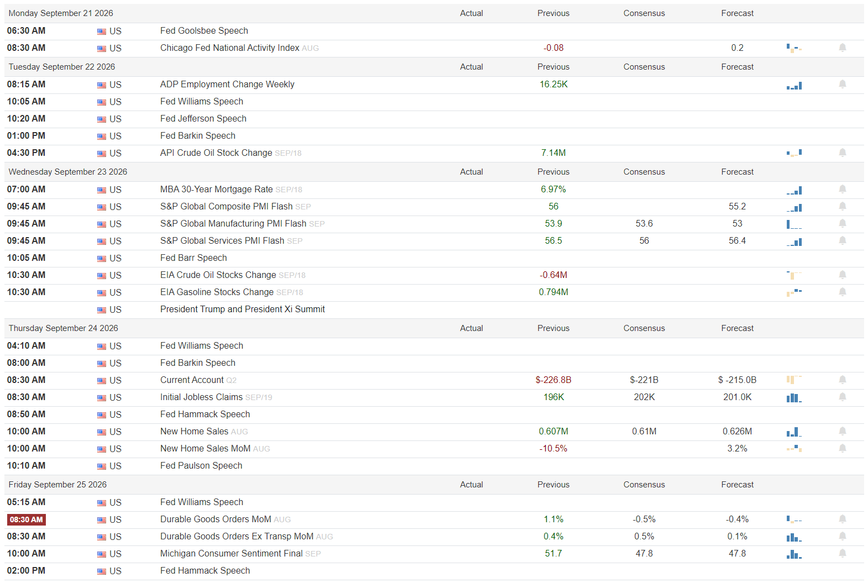The height and width of the screenshot is (588, 868).
Task: Toggle alert bell for ADP Employment Change Weekly
Action: (x=843, y=84)
